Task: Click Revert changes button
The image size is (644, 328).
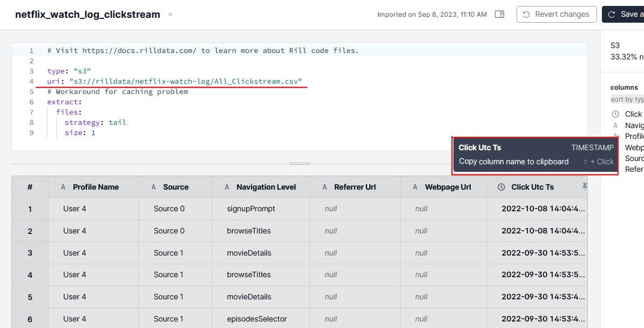Action: click(557, 15)
